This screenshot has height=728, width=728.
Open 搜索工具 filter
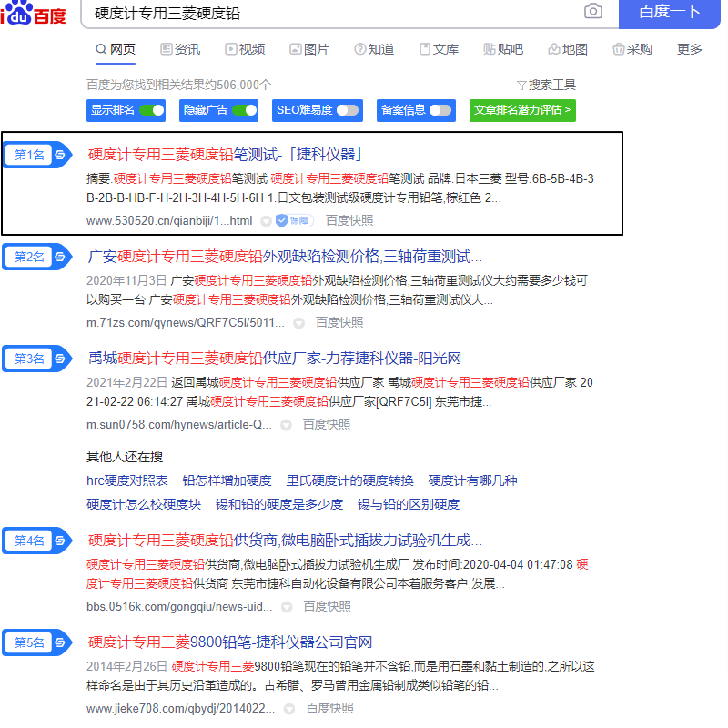pos(546,85)
